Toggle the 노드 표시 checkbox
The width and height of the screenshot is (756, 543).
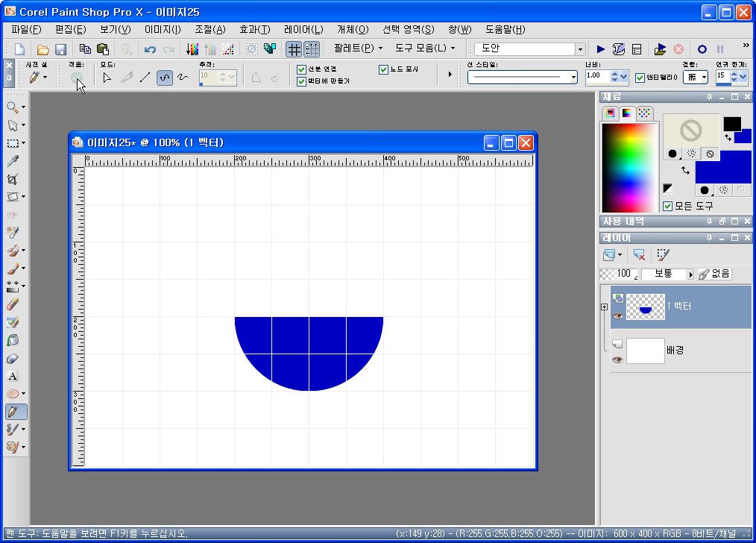(384, 69)
